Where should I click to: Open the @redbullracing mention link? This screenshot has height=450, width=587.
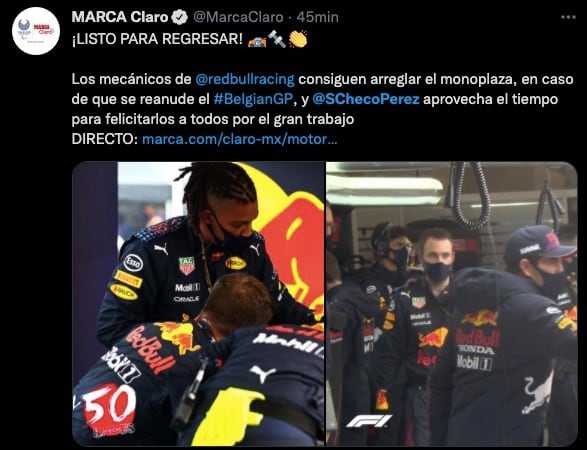click(245, 79)
